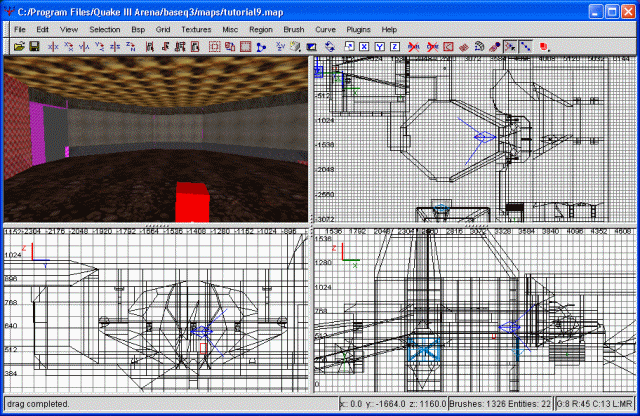The image size is (640, 416).
Task: Flip selection along the Y axis
Action: coord(84,47)
